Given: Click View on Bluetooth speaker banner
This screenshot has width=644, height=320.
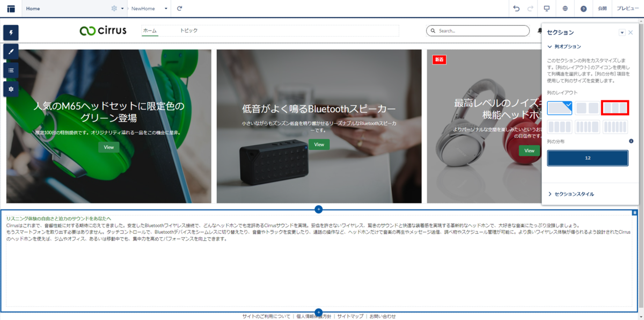Looking at the screenshot, I should (319, 144).
